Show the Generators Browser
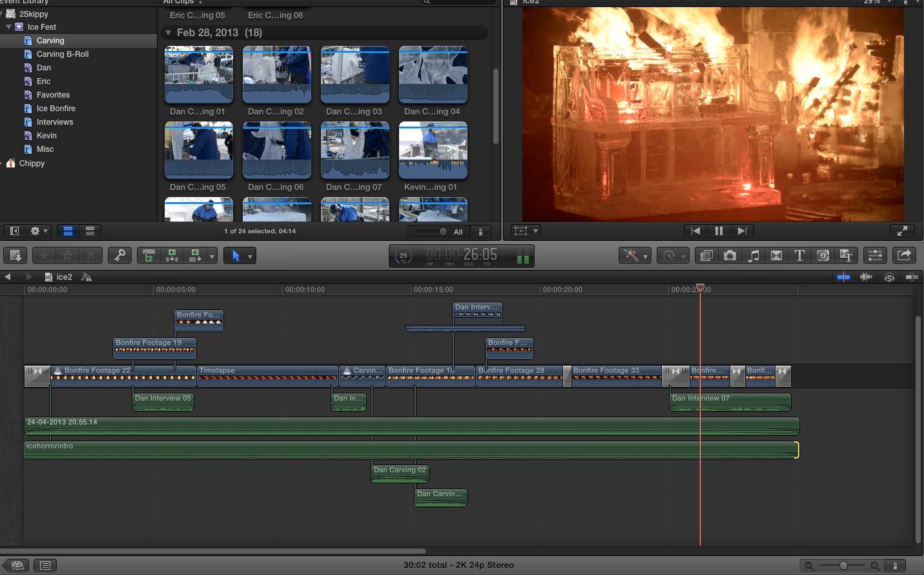Screen dimensions: 924x575 pyautogui.click(x=823, y=256)
